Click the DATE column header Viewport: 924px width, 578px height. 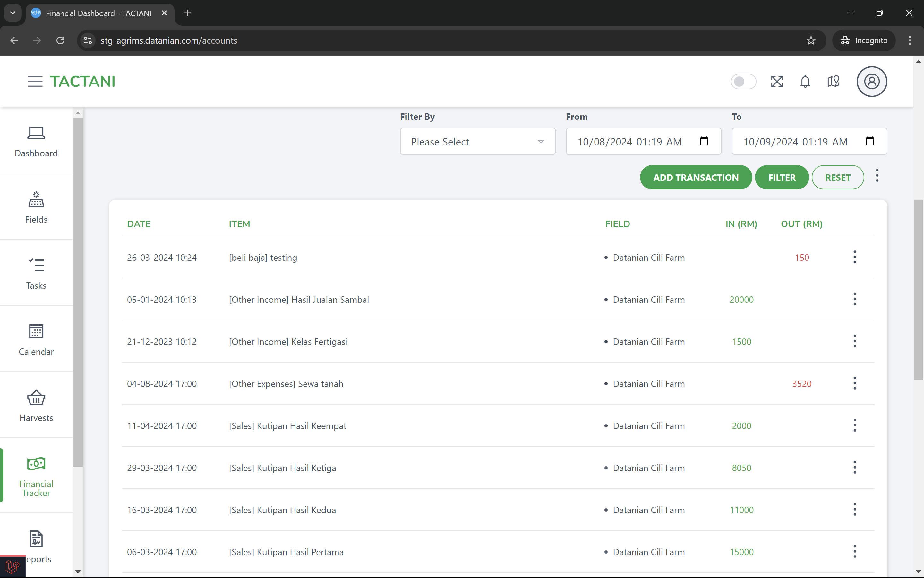[139, 224]
